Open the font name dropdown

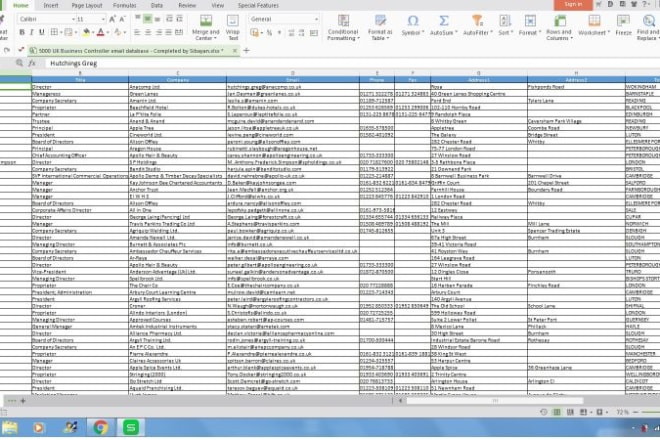click(x=73, y=19)
